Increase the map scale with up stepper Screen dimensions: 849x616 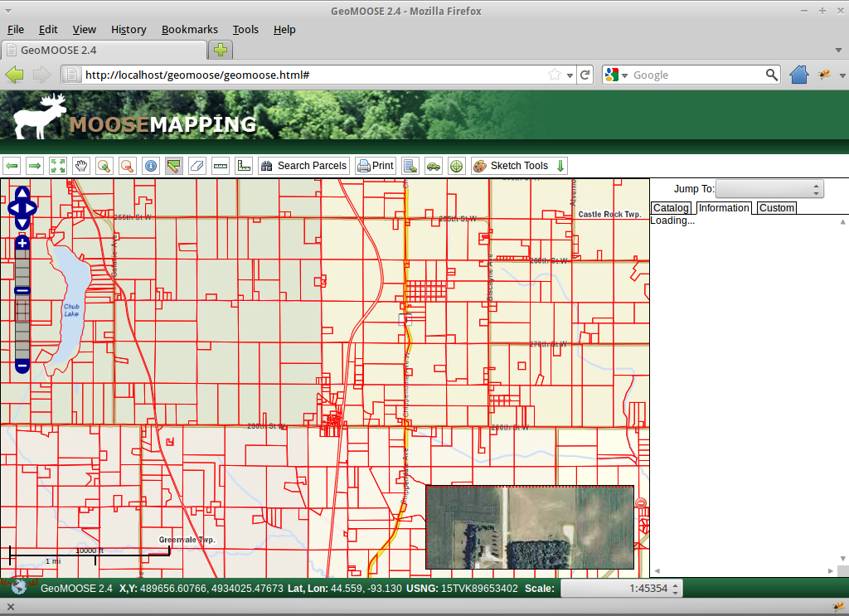point(675,584)
